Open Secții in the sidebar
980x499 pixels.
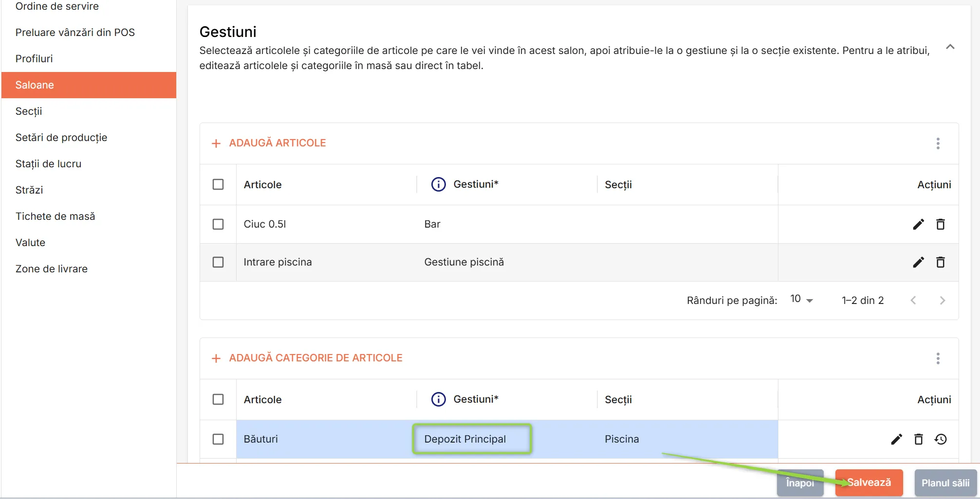point(89,111)
